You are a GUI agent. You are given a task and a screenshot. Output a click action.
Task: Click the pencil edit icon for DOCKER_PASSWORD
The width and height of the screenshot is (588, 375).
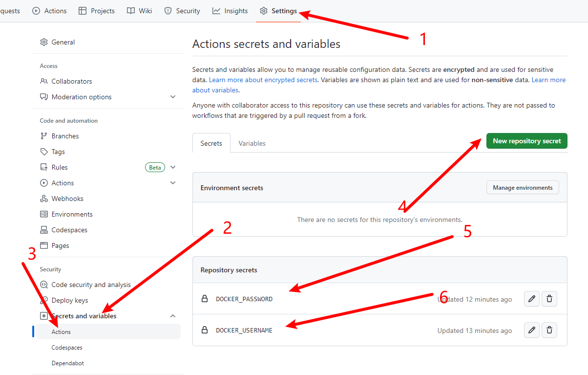532,299
